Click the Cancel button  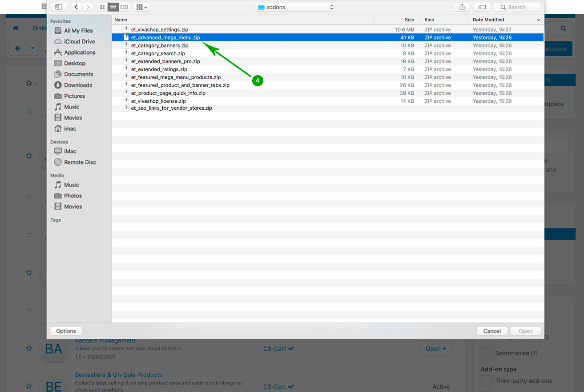[492, 331]
